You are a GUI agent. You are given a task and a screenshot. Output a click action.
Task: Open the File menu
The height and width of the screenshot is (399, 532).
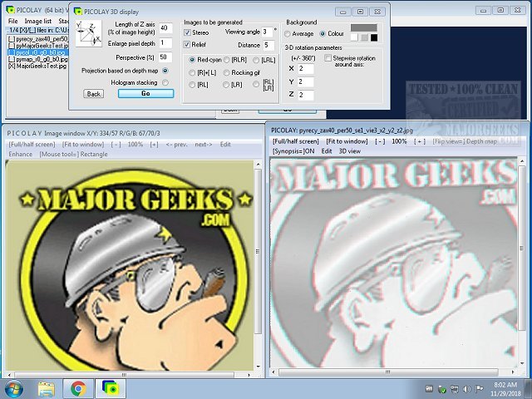(13, 21)
